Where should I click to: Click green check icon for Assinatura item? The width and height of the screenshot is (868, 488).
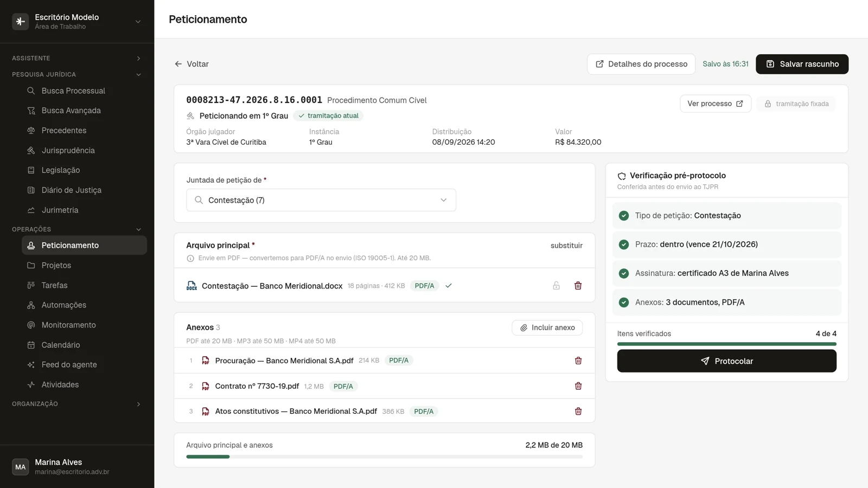pos(624,273)
